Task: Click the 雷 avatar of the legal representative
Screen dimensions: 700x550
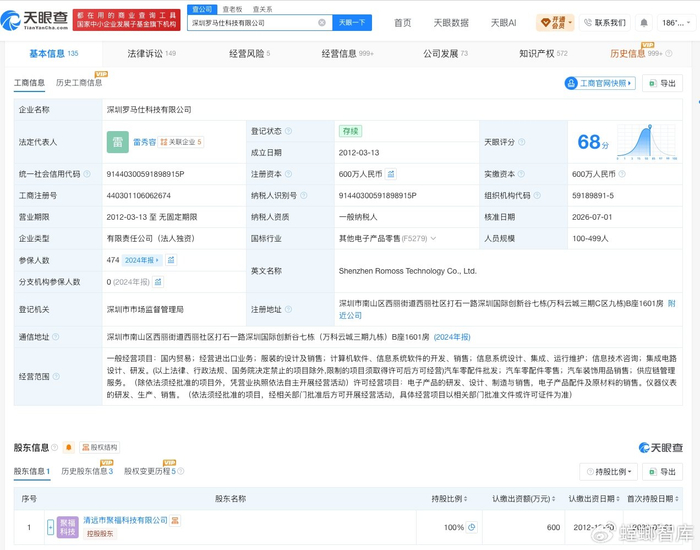Action: [117, 142]
